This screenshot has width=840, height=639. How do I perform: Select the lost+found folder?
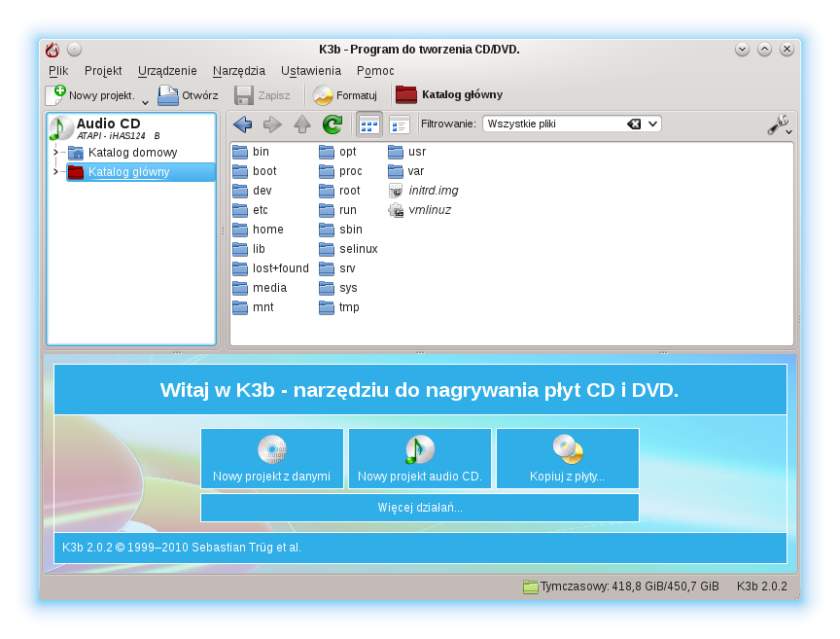[x=270, y=268]
